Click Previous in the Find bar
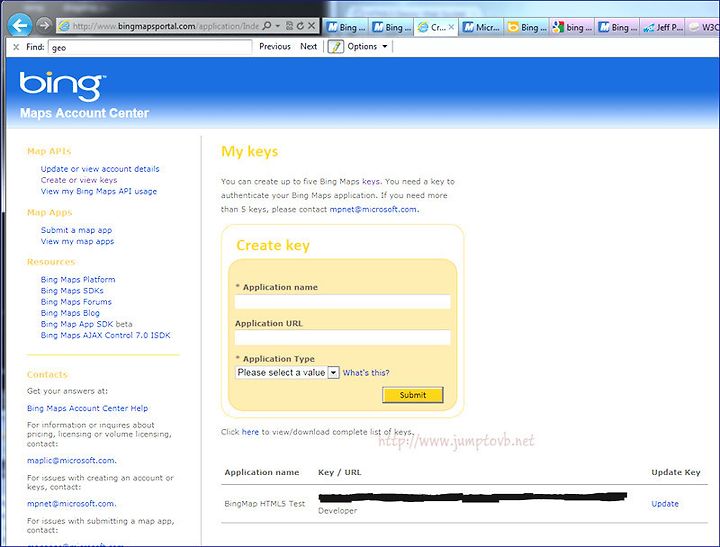This screenshot has height=547, width=720. (x=275, y=46)
